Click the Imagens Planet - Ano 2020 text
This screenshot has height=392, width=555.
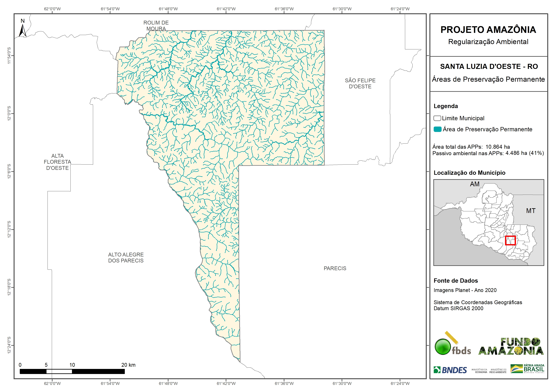tap(465, 290)
